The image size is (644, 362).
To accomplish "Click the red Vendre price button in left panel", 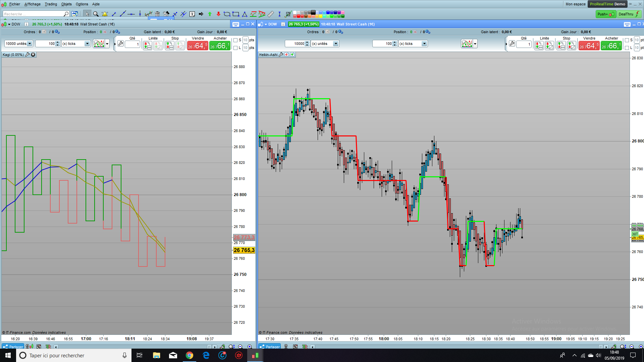I will click(x=197, y=46).
